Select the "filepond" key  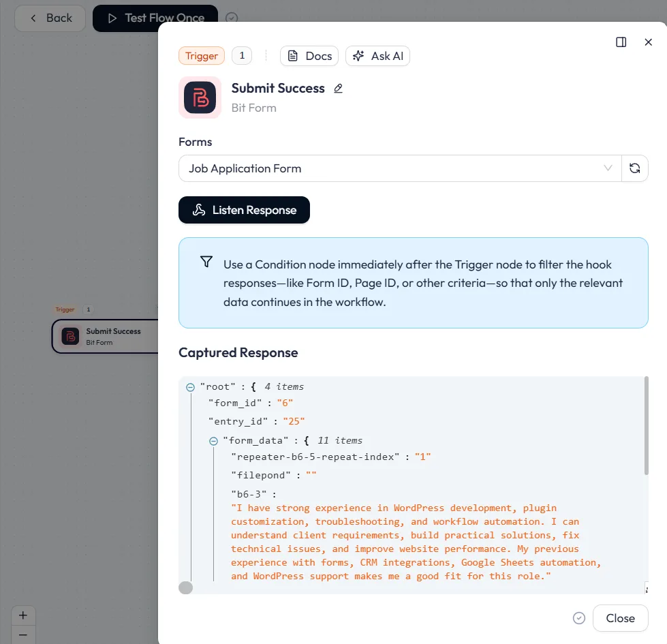261,475
